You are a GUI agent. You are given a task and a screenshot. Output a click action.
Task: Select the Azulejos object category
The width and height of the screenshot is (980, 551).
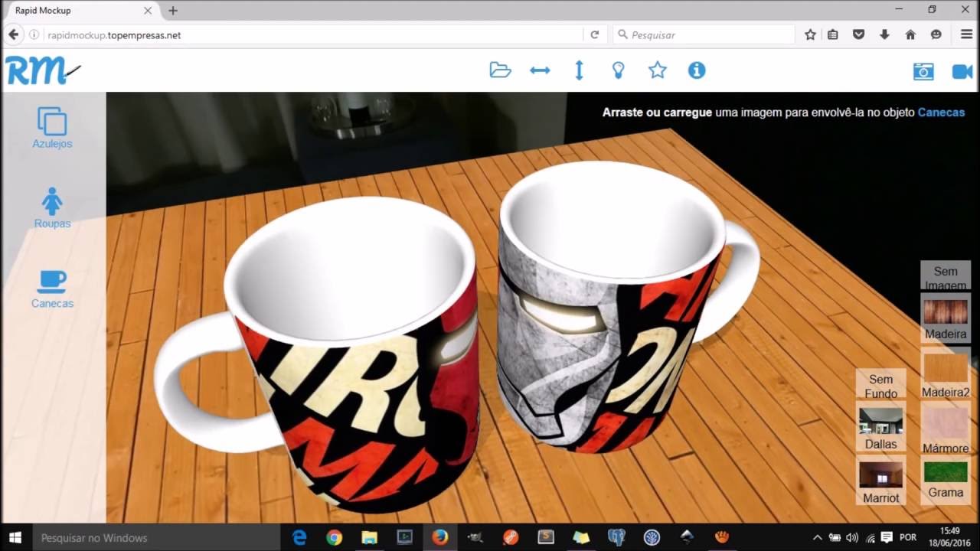[52, 128]
